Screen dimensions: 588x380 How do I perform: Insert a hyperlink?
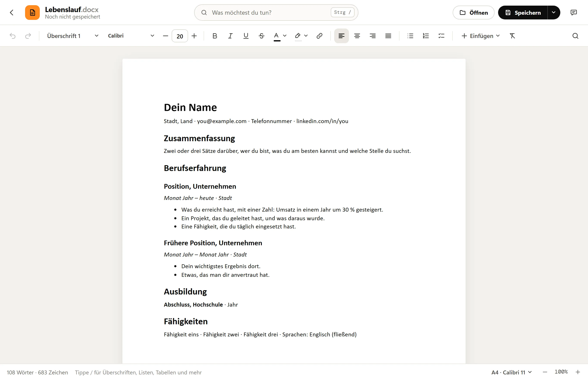point(320,36)
